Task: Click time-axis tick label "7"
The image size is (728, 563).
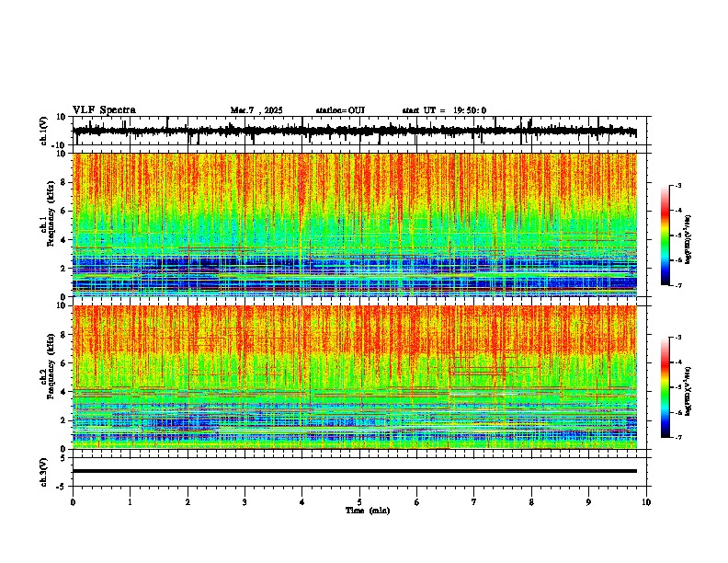Action: [474, 502]
